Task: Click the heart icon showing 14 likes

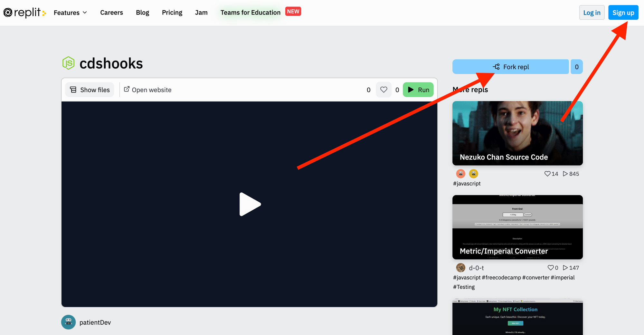Action: [547, 174]
